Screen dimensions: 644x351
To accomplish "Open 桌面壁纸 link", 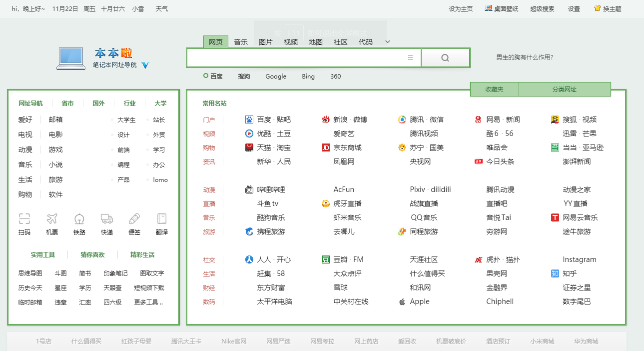I will (x=502, y=8).
